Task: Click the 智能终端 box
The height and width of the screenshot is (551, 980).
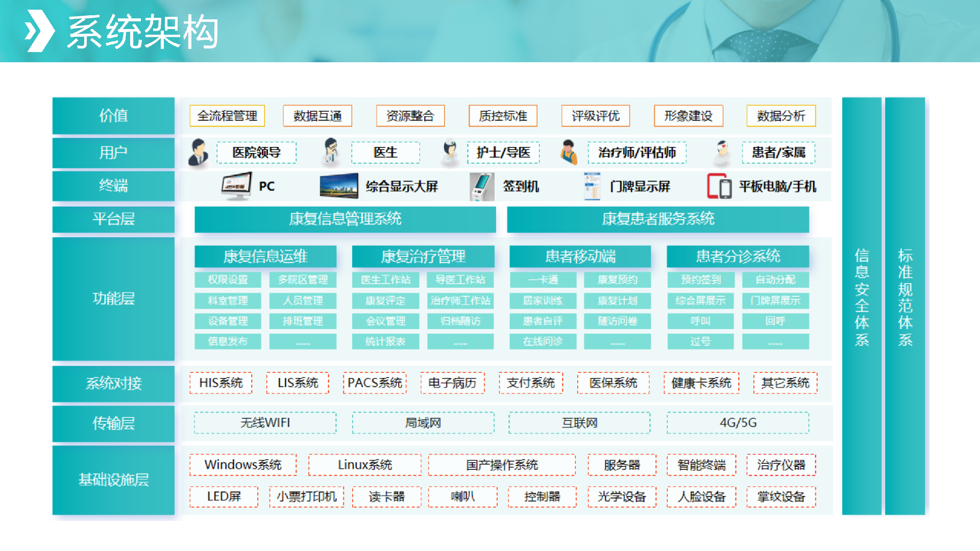Action: tap(701, 465)
